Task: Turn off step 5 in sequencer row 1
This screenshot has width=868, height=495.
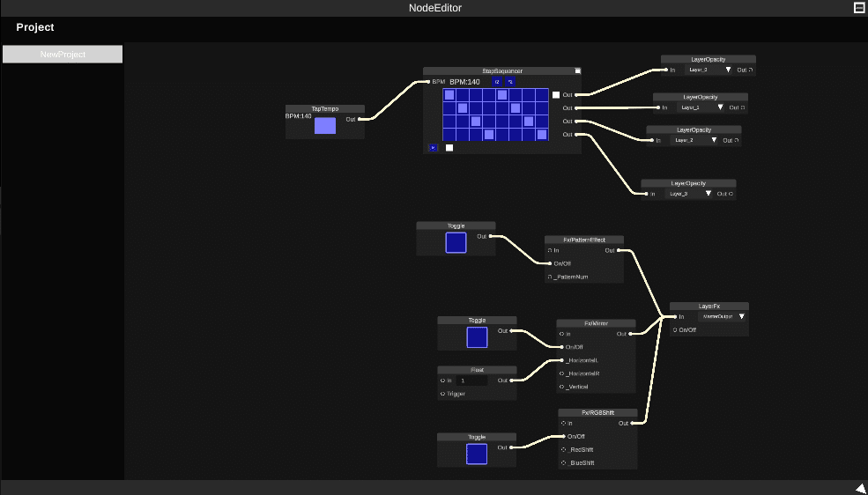Action: point(502,94)
